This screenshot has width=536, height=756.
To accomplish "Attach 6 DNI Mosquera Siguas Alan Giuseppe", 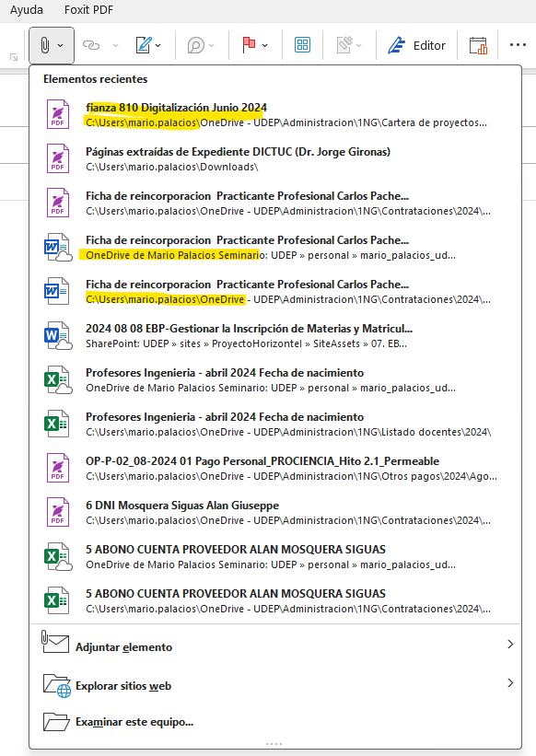I will pos(275,512).
